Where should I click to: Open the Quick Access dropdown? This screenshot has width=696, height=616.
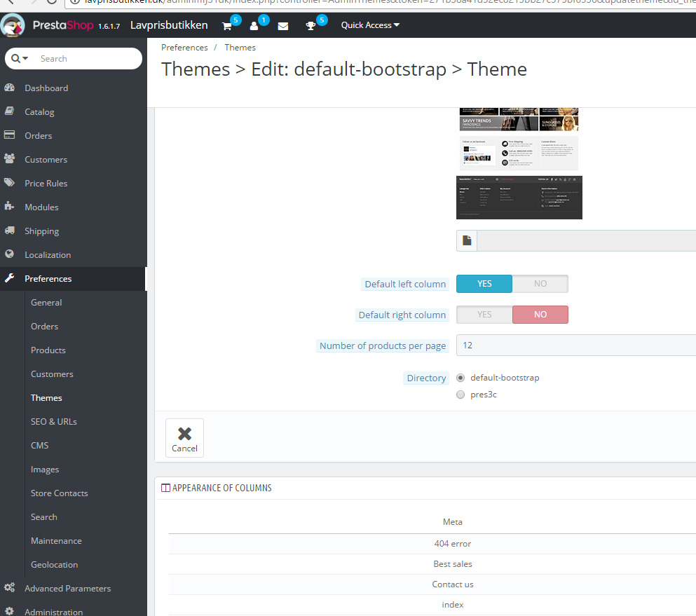[370, 25]
